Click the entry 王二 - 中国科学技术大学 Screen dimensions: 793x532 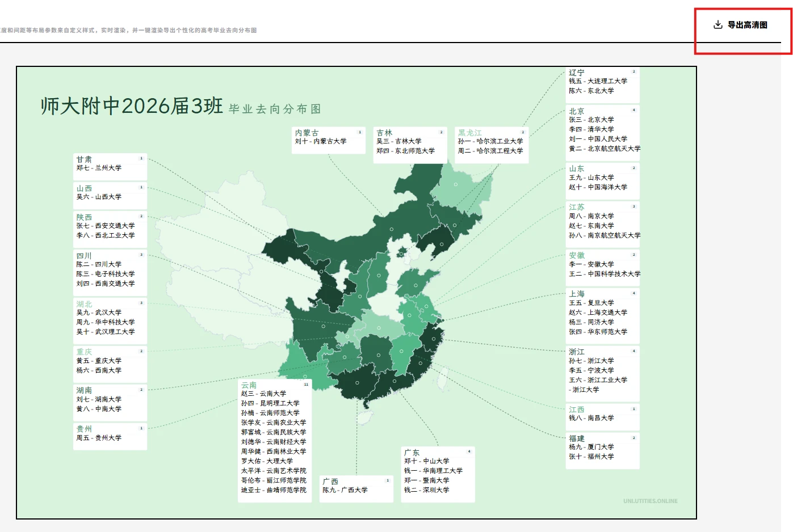pos(605,274)
